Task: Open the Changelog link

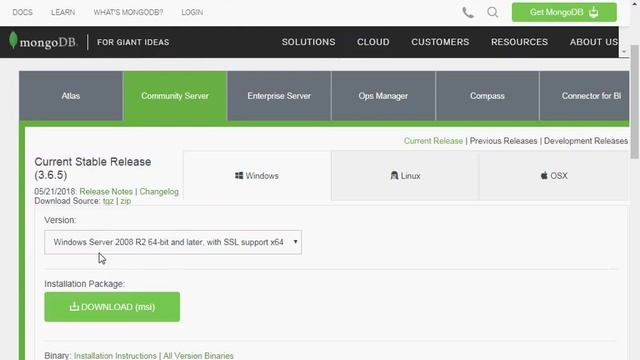Action: coord(159,191)
